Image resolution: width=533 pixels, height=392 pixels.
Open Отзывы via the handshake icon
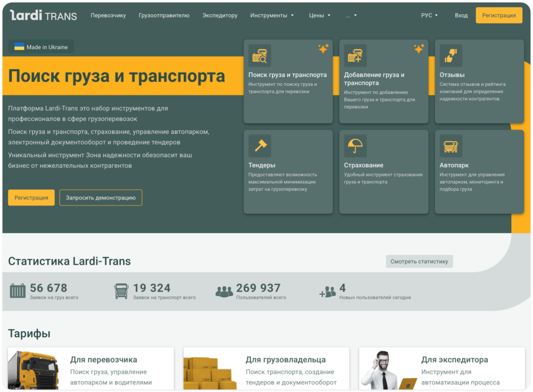pos(452,55)
